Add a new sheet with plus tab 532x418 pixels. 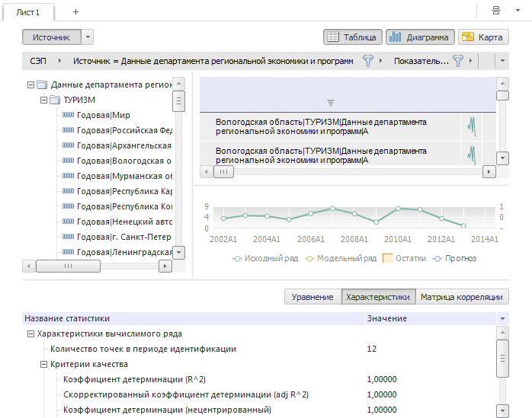(75, 12)
